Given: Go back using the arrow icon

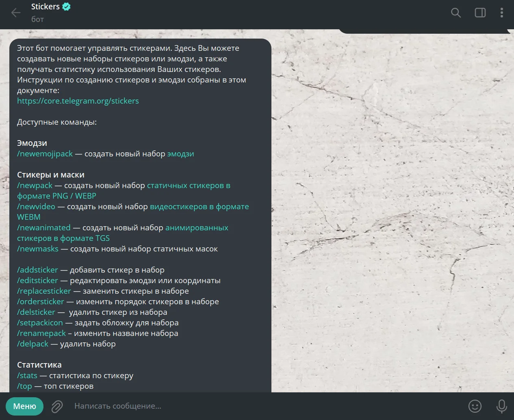Looking at the screenshot, I should (x=16, y=13).
